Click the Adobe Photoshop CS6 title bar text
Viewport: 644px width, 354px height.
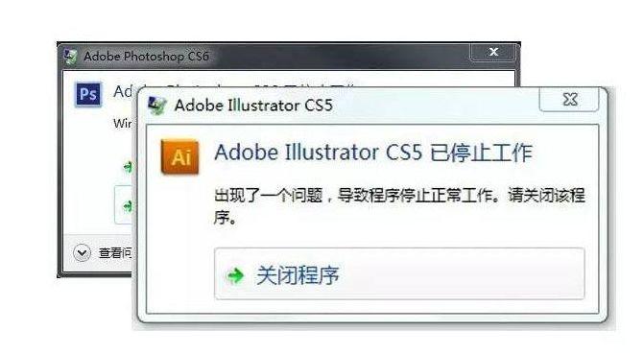point(146,57)
